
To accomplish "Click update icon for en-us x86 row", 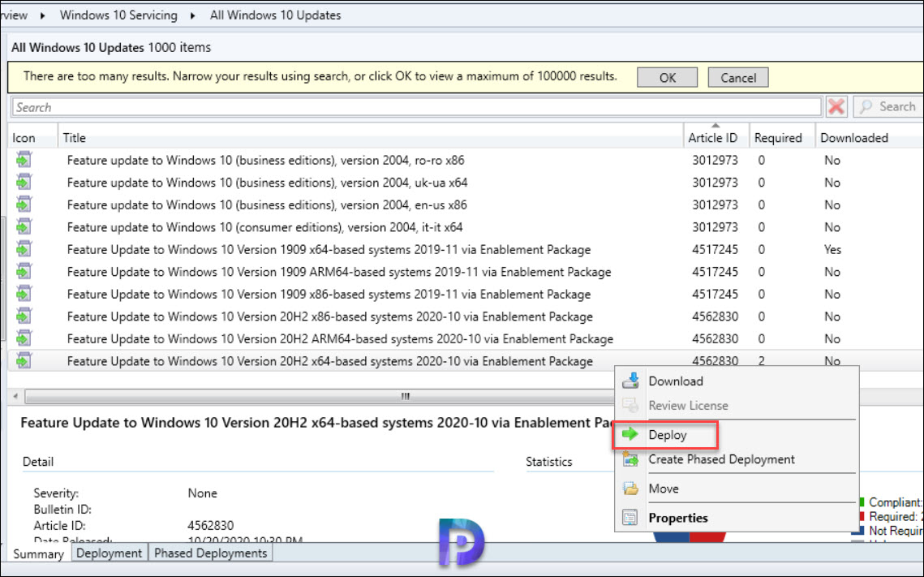I will click(24, 205).
